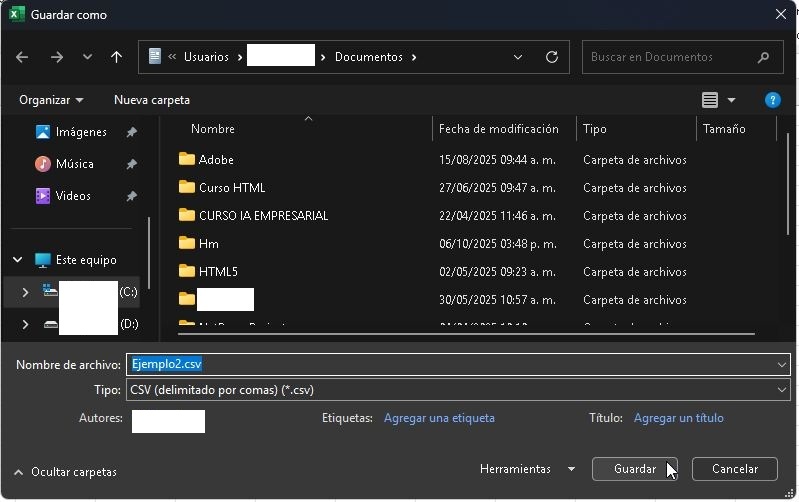Click the HTML5 folder icon

187,271
